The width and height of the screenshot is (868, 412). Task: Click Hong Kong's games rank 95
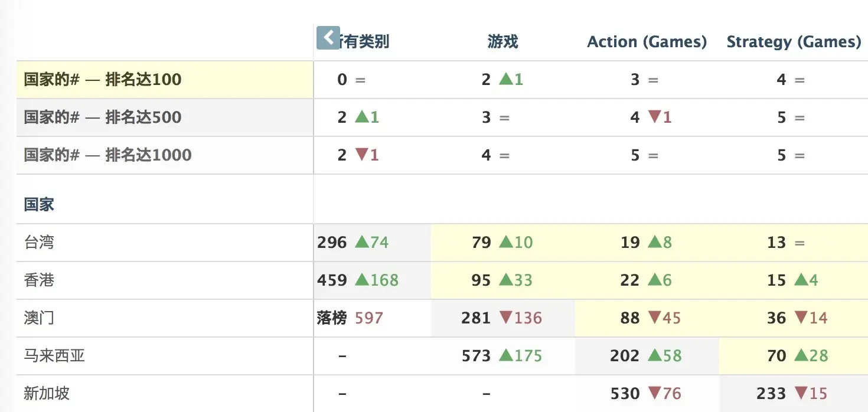(481, 280)
